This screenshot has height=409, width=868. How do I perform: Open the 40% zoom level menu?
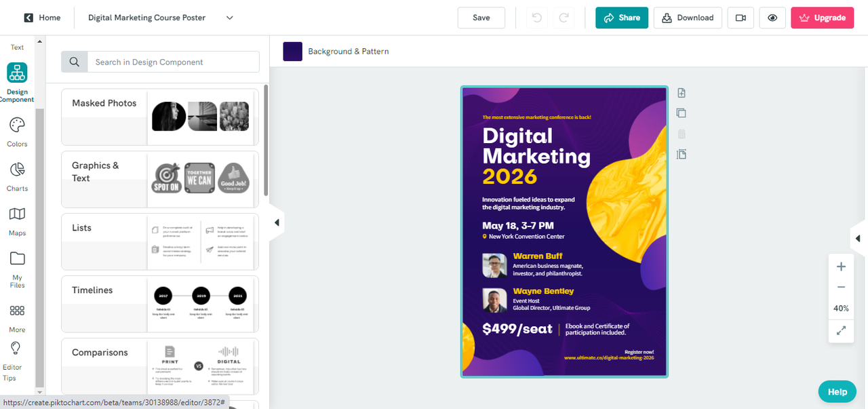[841, 308]
